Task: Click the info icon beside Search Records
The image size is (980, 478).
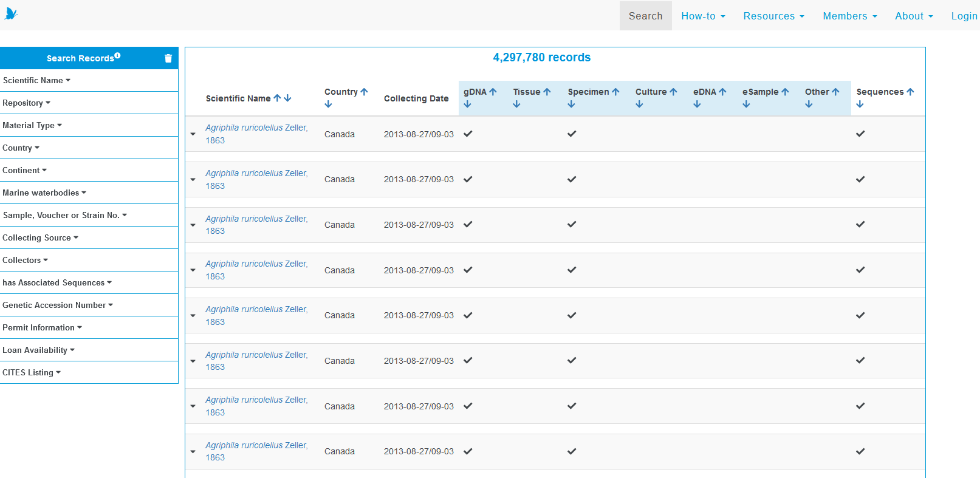Action: coord(118,55)
